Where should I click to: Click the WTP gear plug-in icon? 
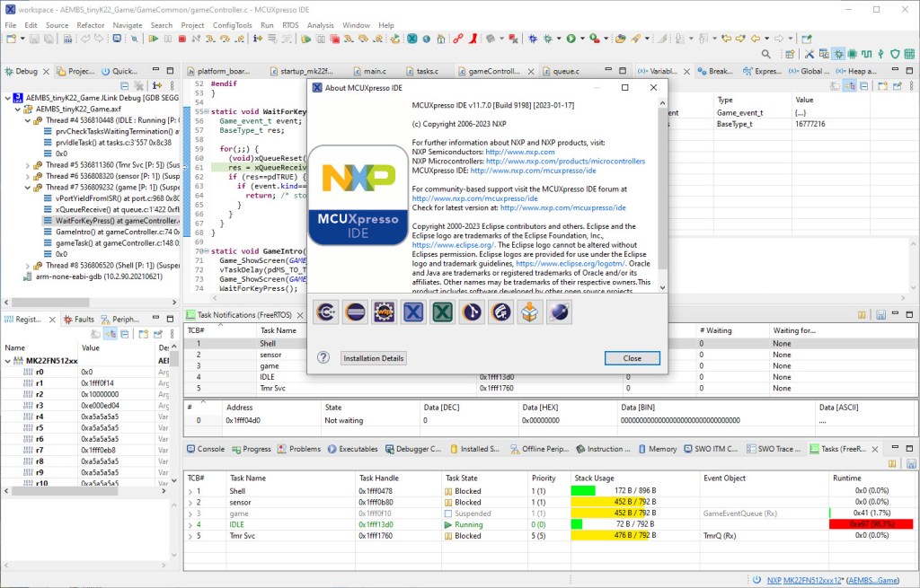385,312
